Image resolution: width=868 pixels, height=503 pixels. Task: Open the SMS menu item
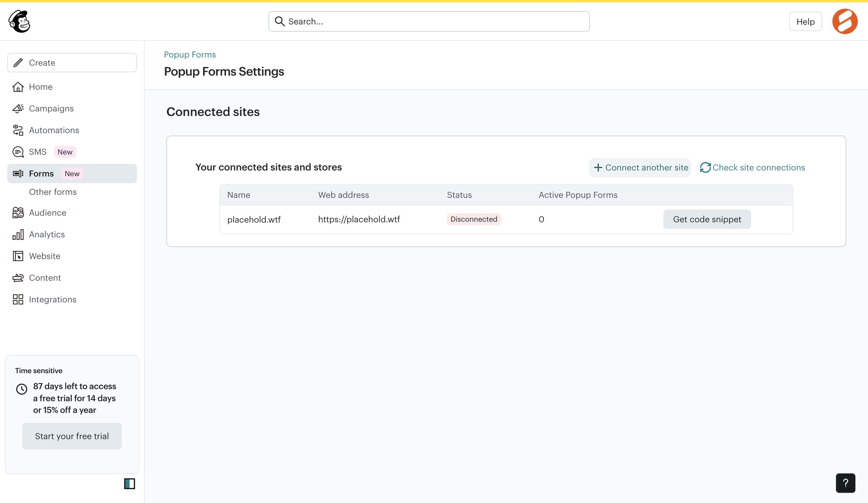pos(72,152)
